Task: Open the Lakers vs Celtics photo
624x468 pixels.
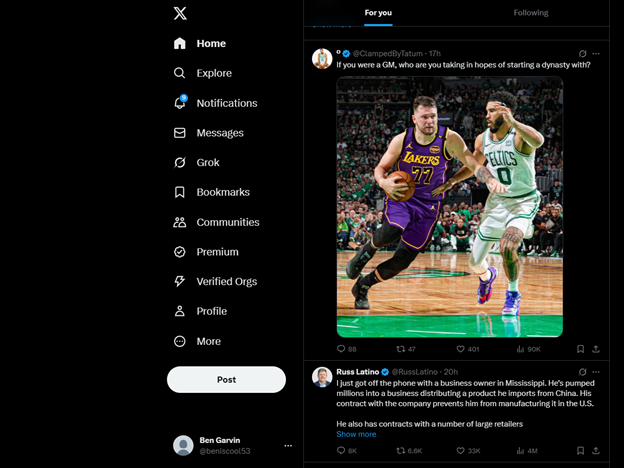Action: [450, 207]
